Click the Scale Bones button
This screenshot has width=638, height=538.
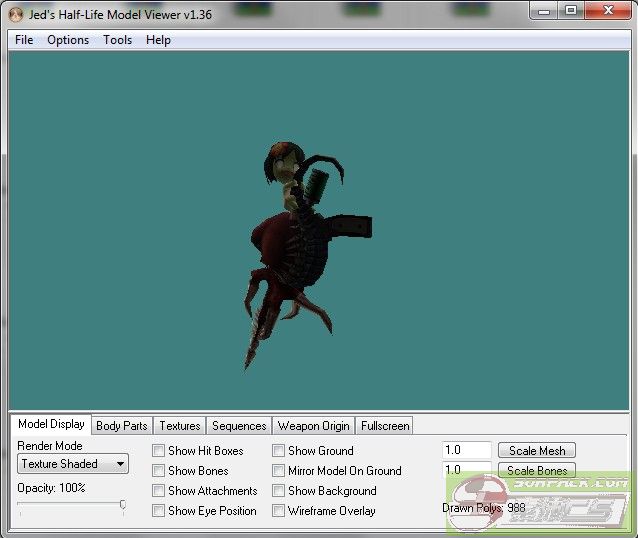coord(537,471)
